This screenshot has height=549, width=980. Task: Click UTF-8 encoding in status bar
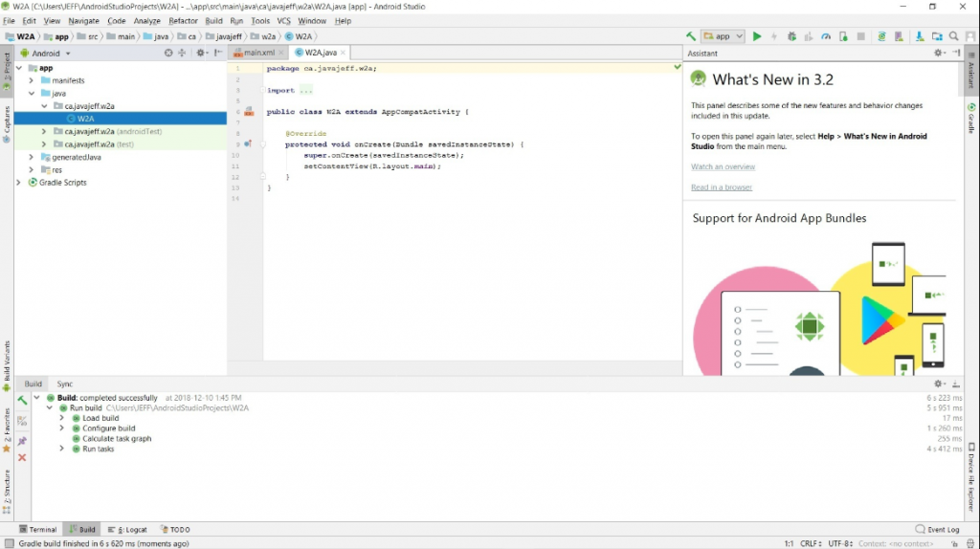pos(840,543)
